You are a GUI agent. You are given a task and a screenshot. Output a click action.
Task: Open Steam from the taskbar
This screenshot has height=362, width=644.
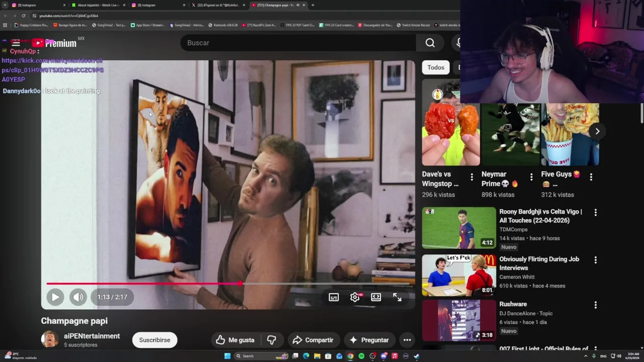(x=417, y=356)
